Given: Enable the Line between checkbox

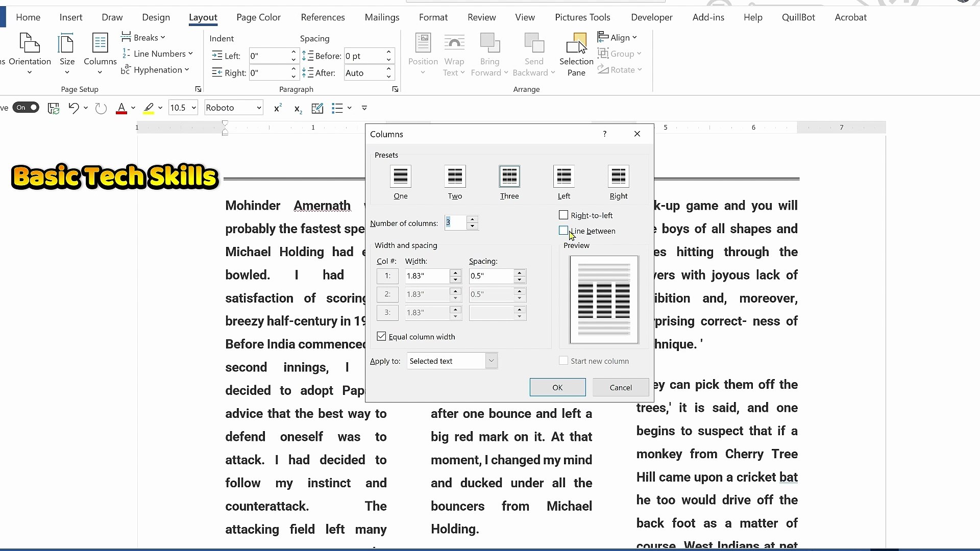Looking at the screenshot, I should tap(563, 231).
